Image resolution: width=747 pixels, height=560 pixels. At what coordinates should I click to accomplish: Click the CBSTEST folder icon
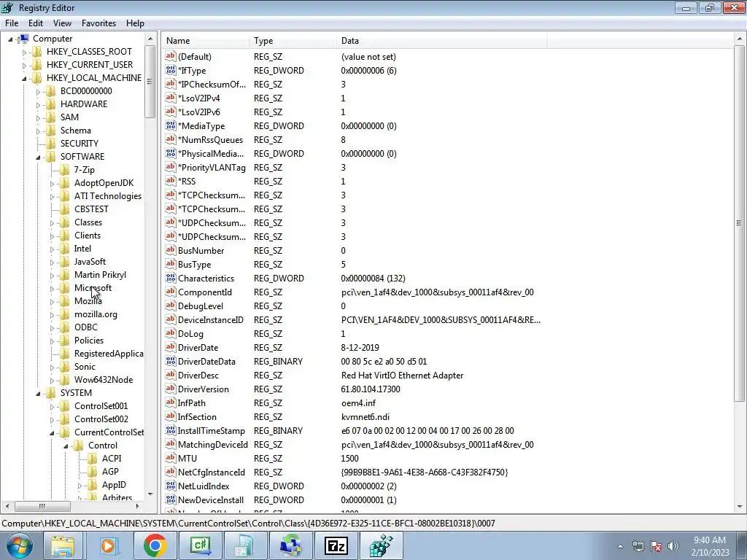(x=64, y=209)
